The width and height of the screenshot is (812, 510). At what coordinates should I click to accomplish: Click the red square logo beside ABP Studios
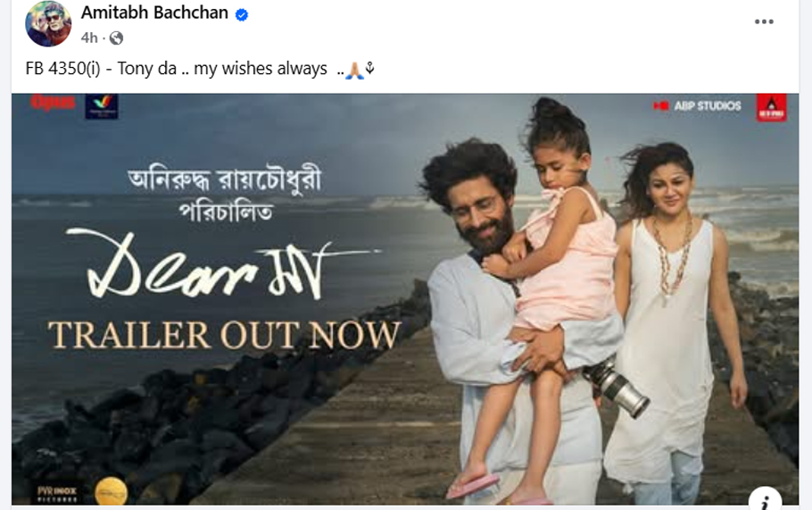pyautogui.click(x=772, y=108)
